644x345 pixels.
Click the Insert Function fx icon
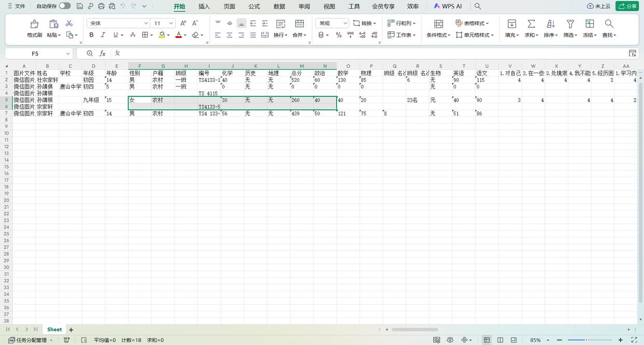[x=103, y=53]
